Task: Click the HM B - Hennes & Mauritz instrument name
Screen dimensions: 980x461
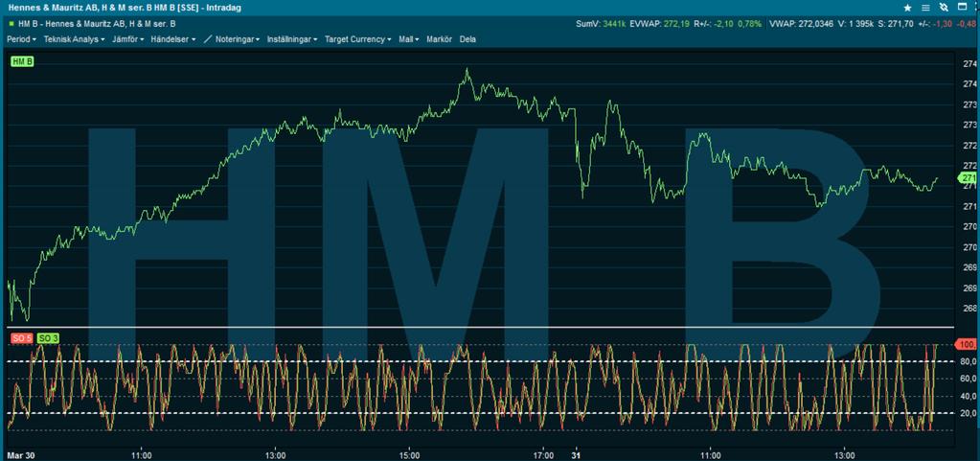Action: click(96, 23)
